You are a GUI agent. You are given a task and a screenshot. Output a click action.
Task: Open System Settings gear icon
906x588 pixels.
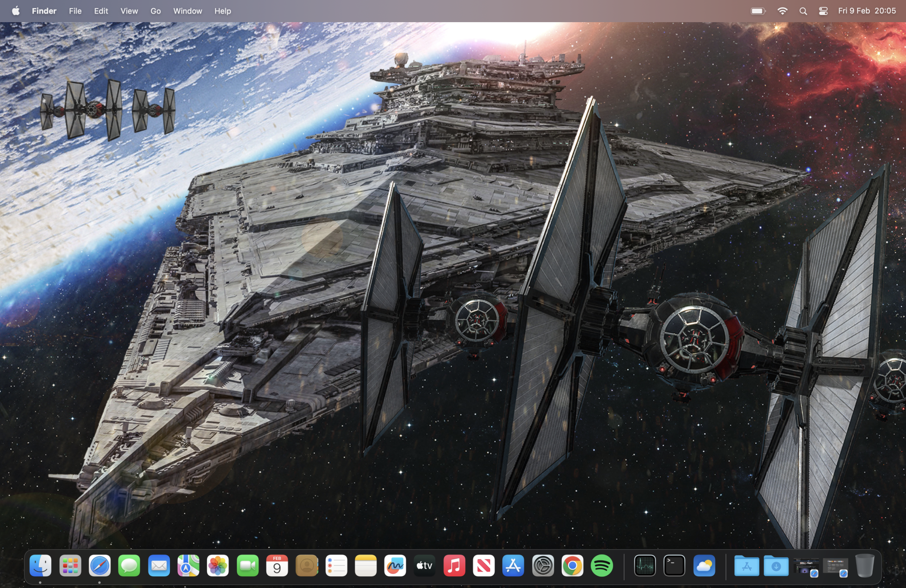click(543, 566)
